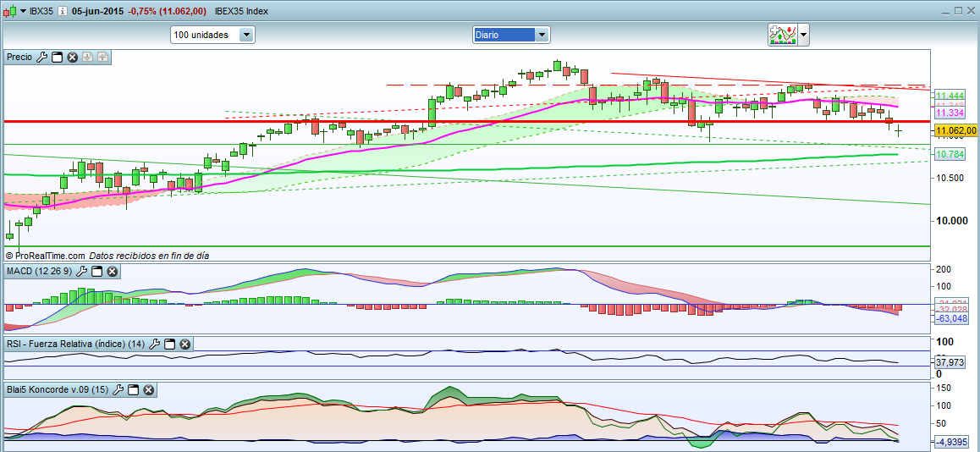Open the 100 unidades dropdown

point(212,35)
